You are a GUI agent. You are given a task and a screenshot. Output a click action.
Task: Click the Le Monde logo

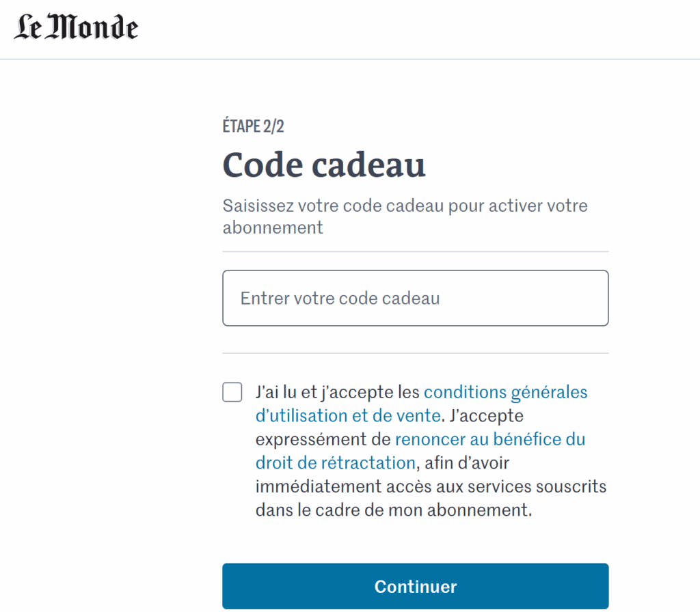coord(76,27)
